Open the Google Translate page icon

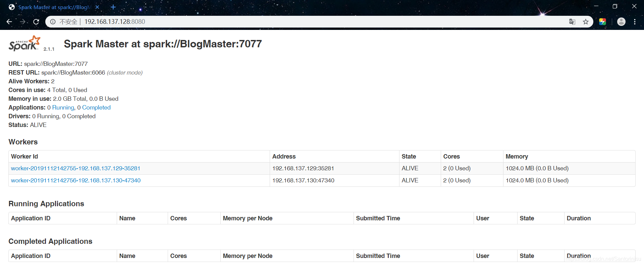pos(572,22)
